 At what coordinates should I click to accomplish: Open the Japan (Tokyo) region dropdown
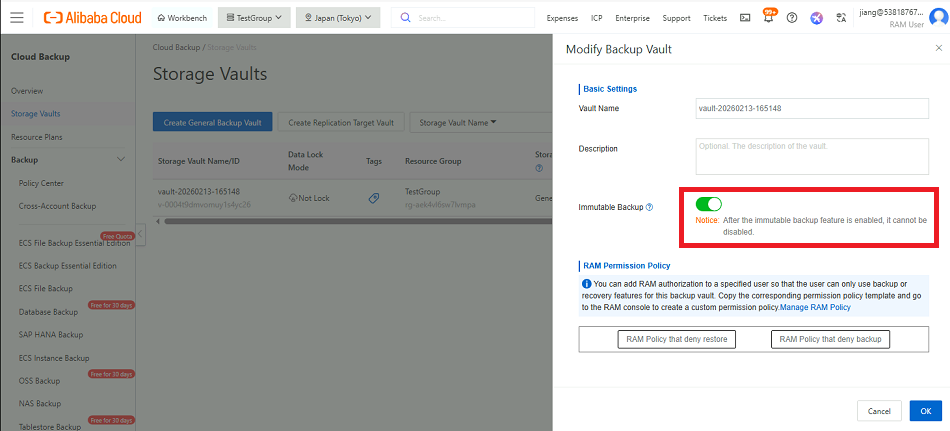(338, 18)
